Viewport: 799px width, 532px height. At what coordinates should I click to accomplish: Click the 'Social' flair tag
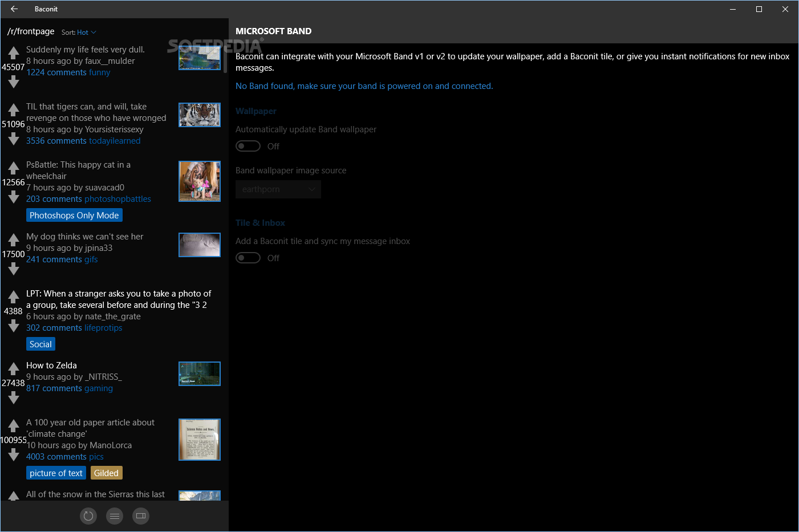pos(40,344)
